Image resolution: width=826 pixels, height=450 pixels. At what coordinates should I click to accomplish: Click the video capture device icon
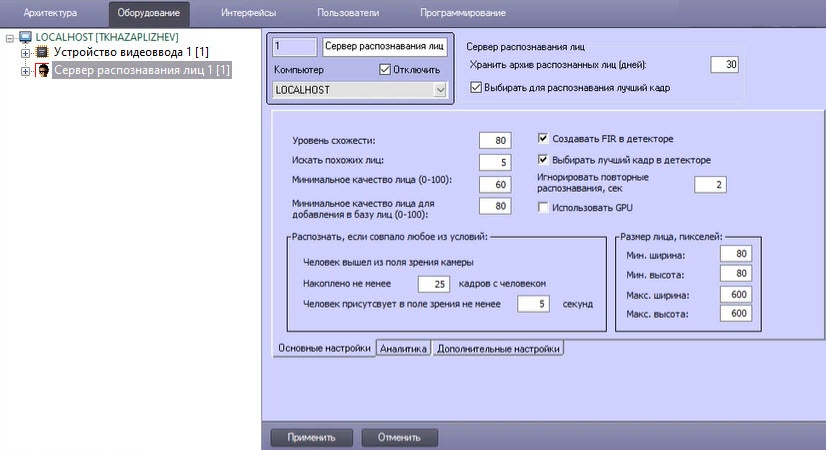point(43,53)
